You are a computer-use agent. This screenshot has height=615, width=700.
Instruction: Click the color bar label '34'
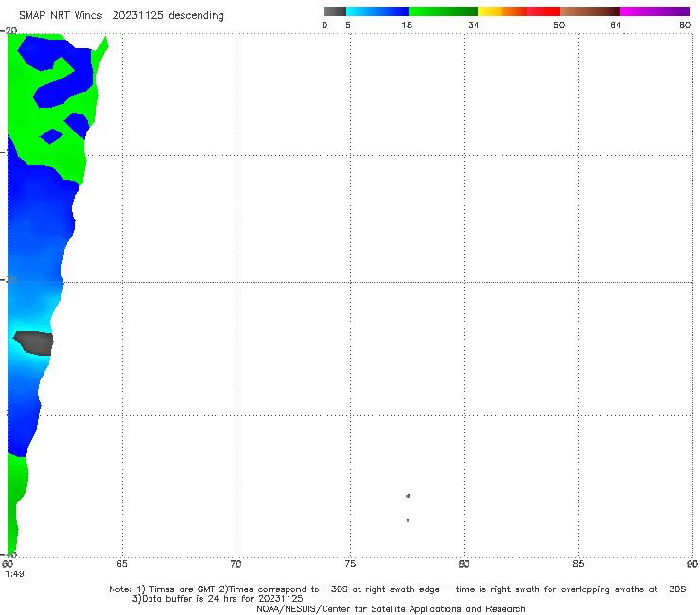point(474,25)
